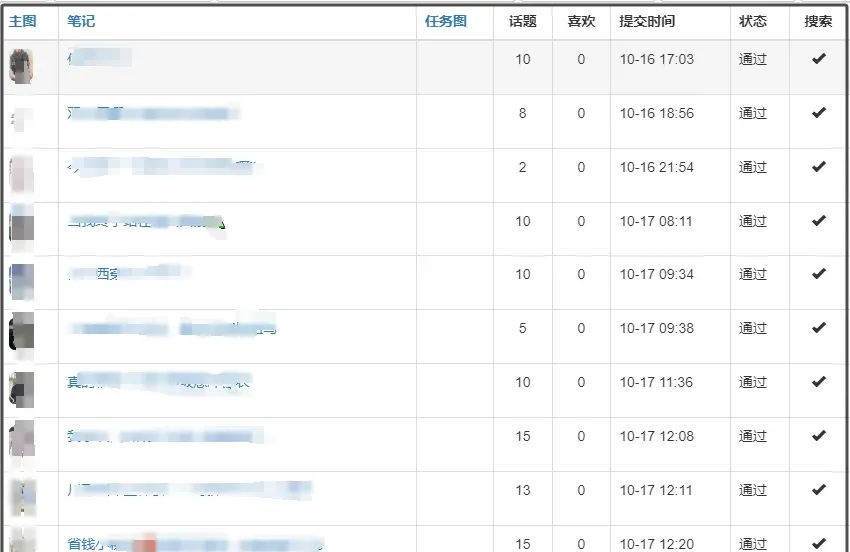This screenshot has height=552, width=850.
Task: Toggle the search checkmark for 10-17 09:34 entry
Action: pyautogui.click(x=819, y=274)
